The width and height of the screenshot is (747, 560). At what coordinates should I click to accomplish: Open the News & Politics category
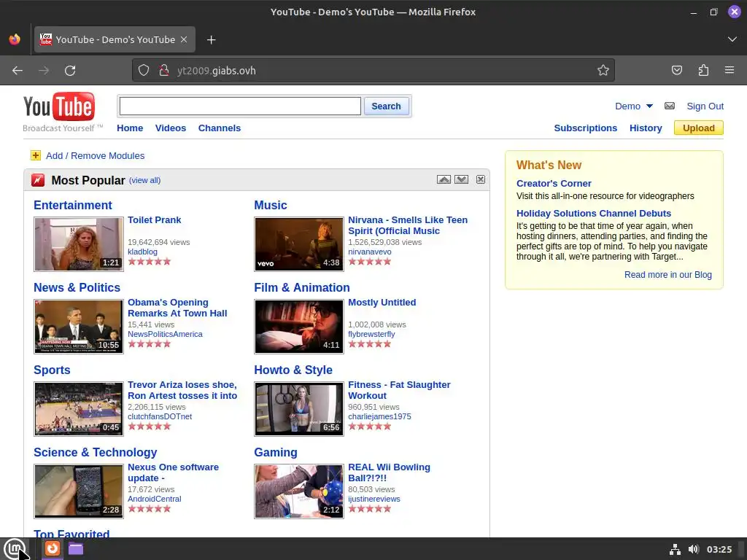pos(77,287)
